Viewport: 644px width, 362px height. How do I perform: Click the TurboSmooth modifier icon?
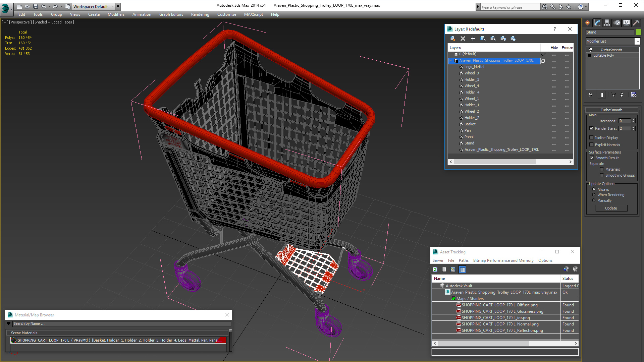click(x=590, y=50)
